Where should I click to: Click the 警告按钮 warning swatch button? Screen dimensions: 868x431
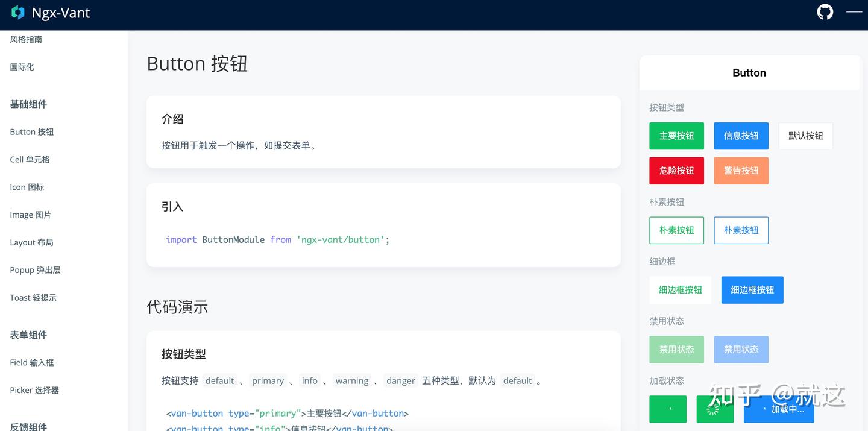pyautogui.click(x=741, y=171)
